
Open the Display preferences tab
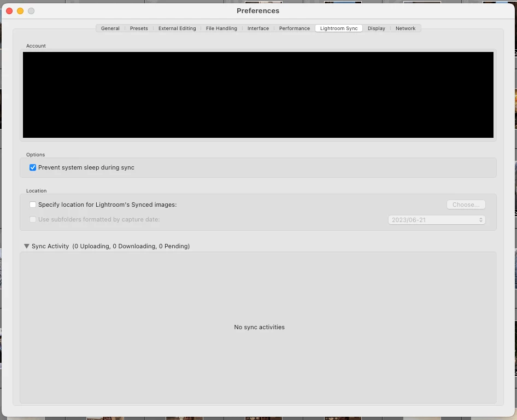[x=376, y=28]
